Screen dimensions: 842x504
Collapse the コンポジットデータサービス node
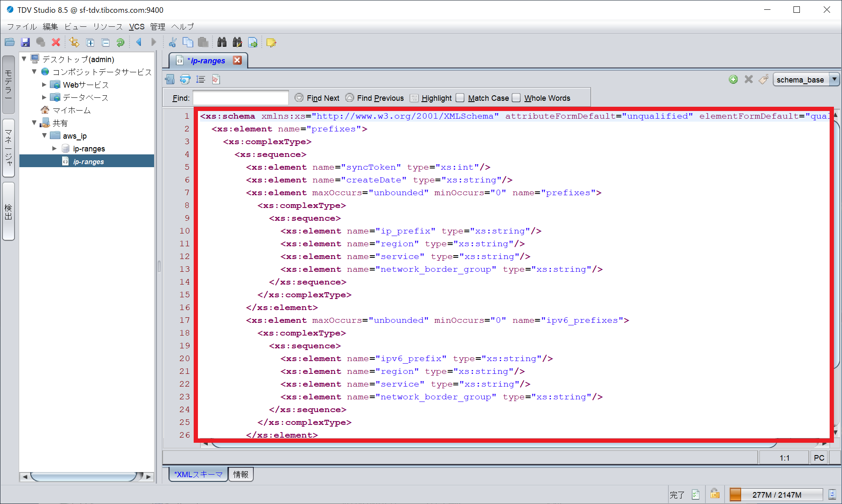tap(34, 72)
